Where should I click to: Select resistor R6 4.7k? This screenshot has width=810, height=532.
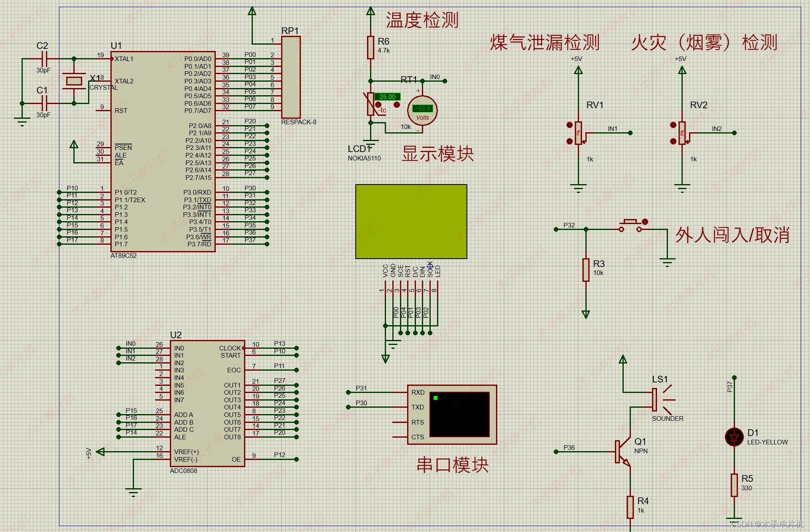pos(370,47)
